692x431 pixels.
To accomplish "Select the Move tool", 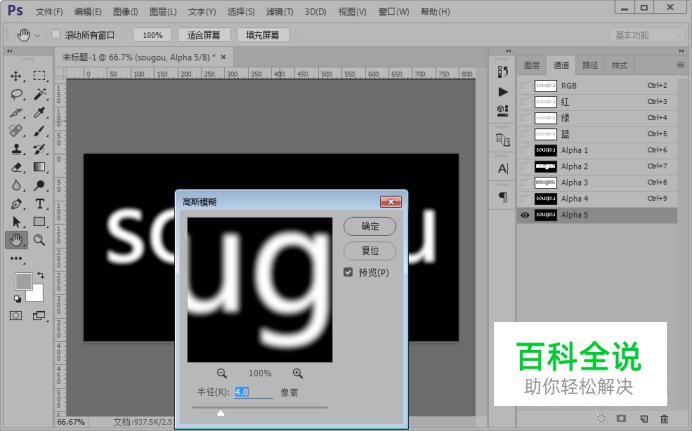I will click(x=16, y=76).
